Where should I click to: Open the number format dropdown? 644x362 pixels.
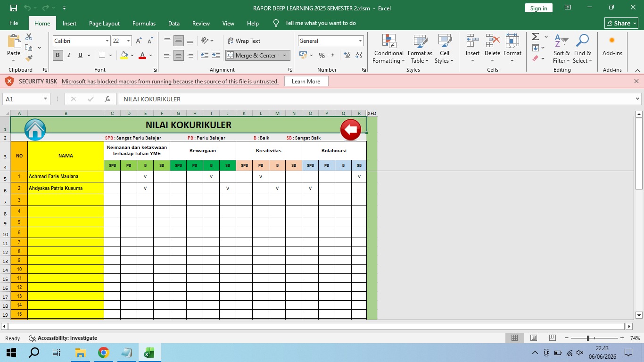[x=360, y=41]
